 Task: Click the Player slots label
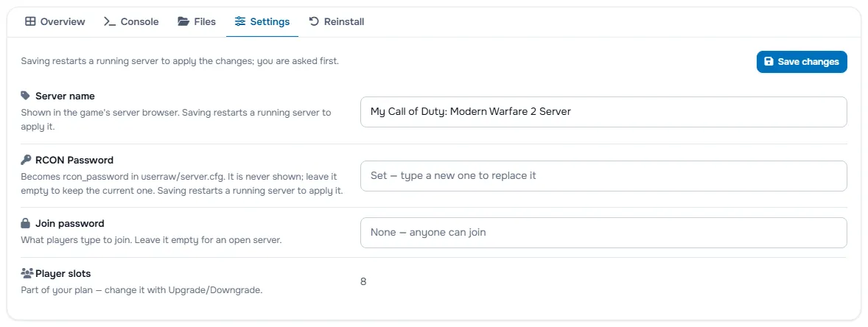coord(63,273)
